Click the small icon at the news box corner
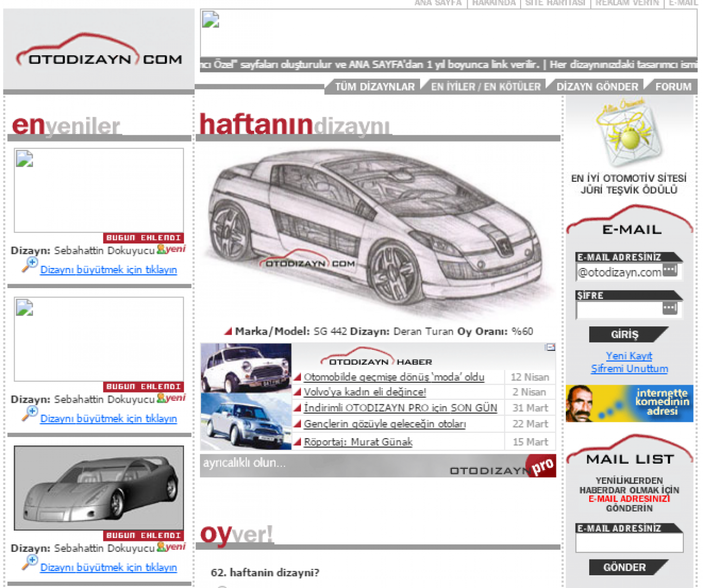The image size is (703, 588). point(550,347)
